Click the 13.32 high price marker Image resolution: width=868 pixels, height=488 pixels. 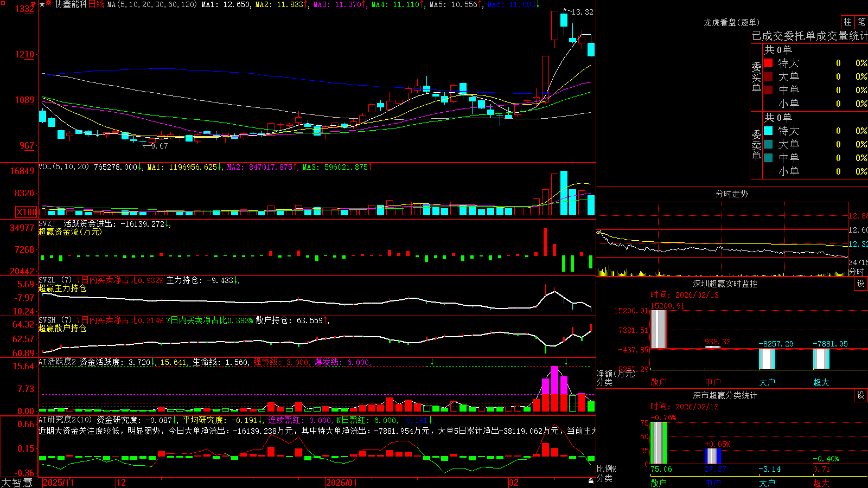tap(582, 12)
